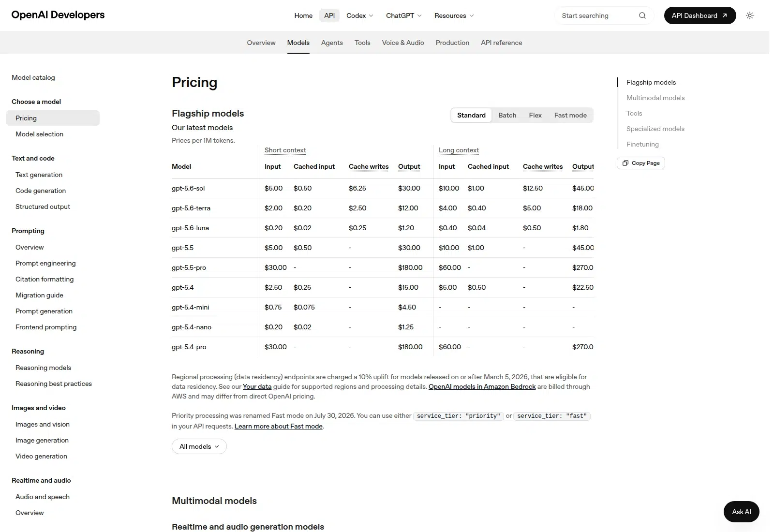Select the API nav item

click(329, 15)
